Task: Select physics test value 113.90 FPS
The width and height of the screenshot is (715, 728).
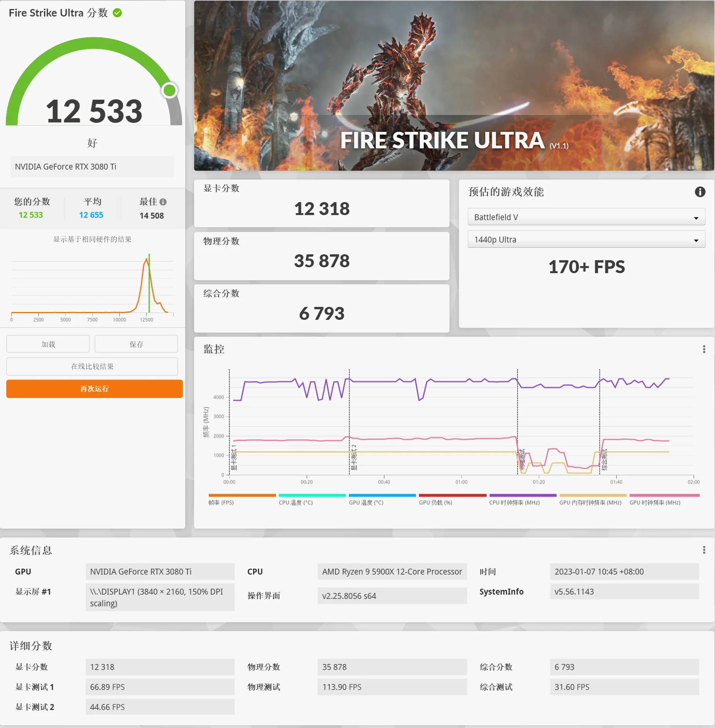Action: (x=392, y=687)
